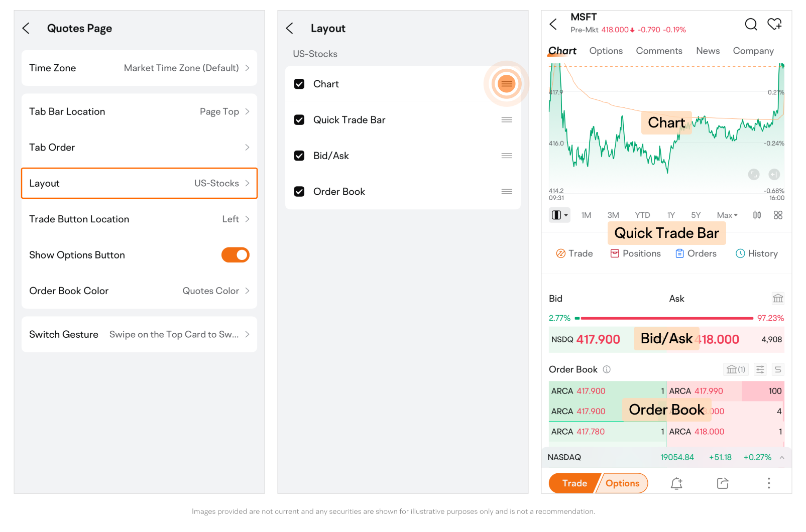The height and width of the screenshot is (532, 806).
Task: Add MSFT to watchlist via heart icon
Action: pyautogui.click(x=774, y=24)
